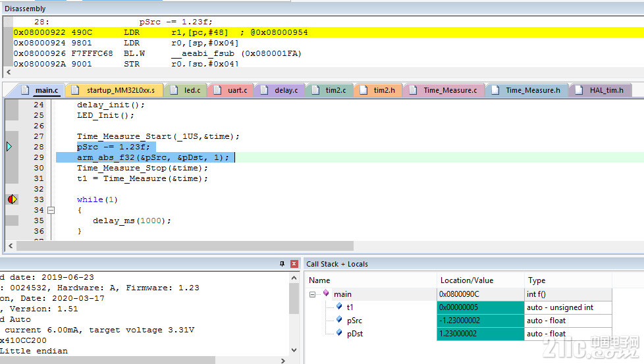644x364 pixels.
Task: Open the tim2.h tab
Action: pyautogui.click(x=378, y=90)
